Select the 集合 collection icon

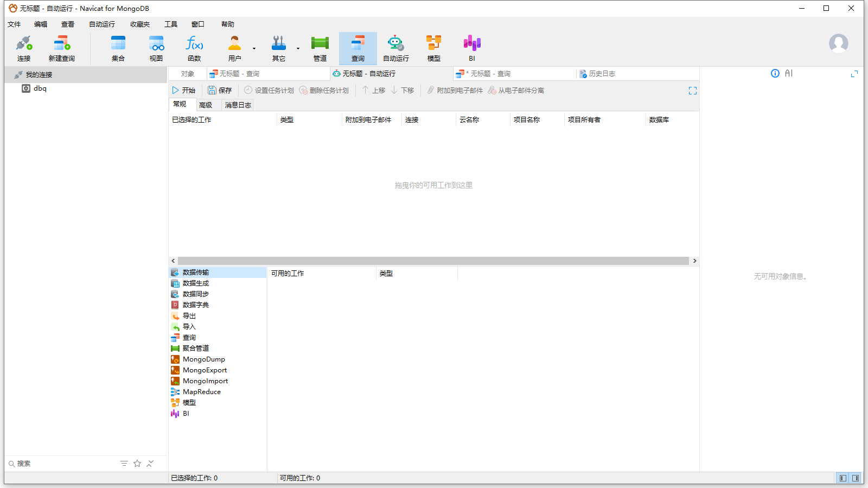pos(118,48)
